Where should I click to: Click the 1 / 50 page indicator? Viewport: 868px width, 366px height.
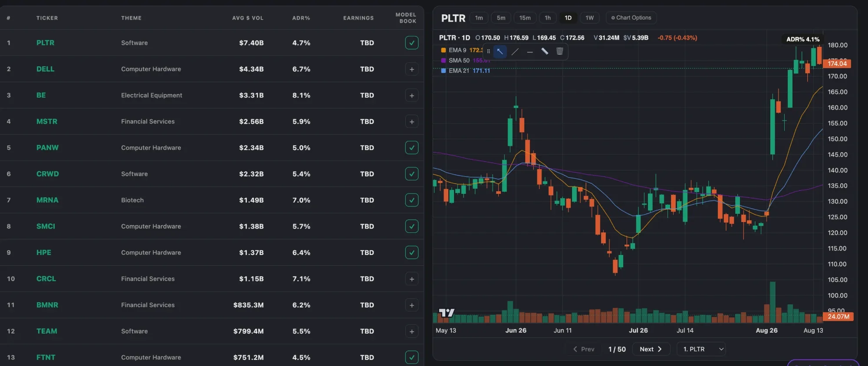(617, 350)
